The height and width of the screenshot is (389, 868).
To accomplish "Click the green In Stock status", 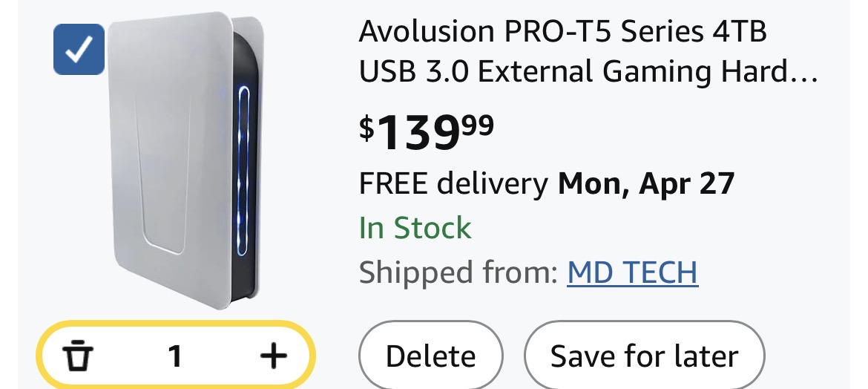I will click(x=415, y=228).
